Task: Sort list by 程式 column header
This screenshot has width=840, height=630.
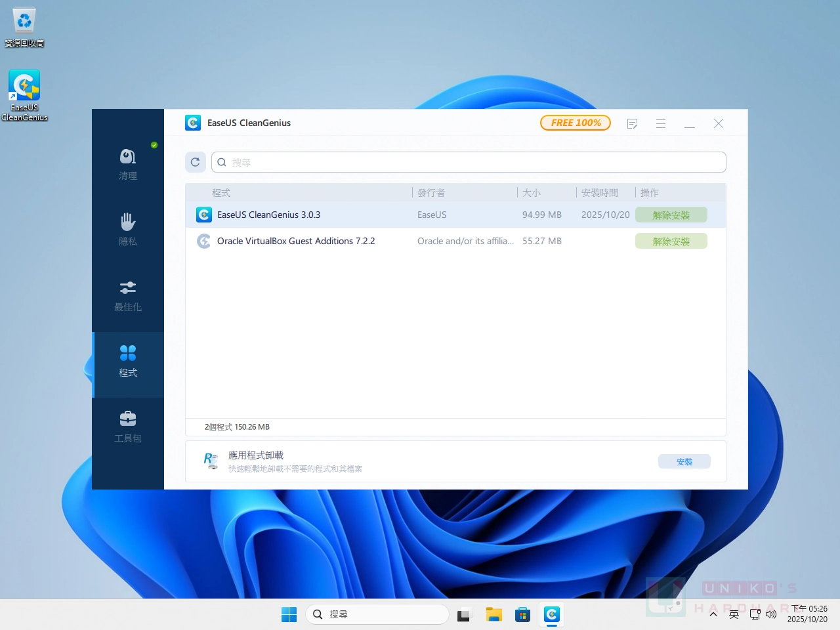Action: coord(221,193)
